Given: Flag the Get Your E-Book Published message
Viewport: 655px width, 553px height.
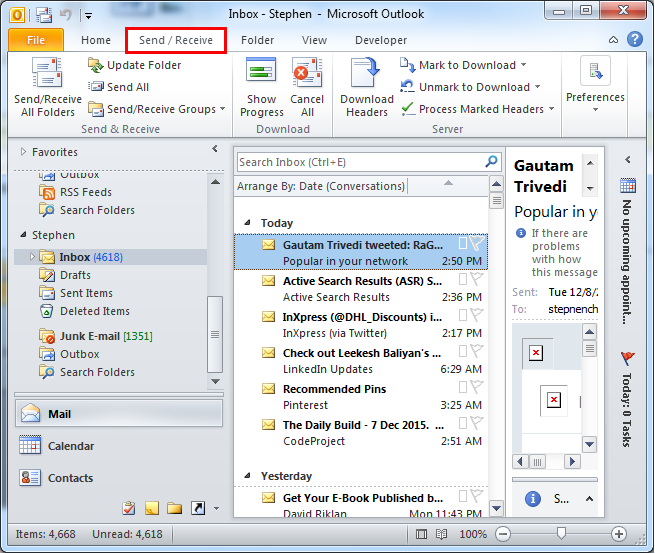Looking at the screenshot, I should [x=477, y=496].
